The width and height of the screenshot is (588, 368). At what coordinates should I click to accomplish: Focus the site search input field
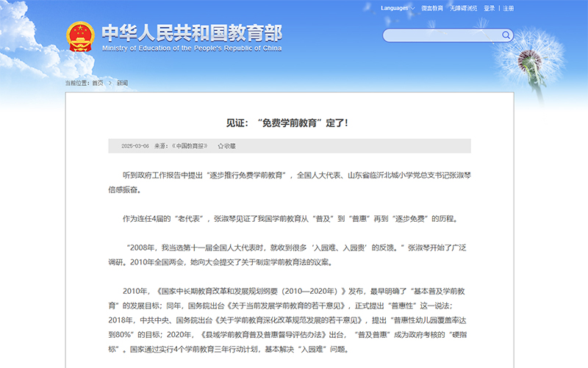(x=441, y=35)
